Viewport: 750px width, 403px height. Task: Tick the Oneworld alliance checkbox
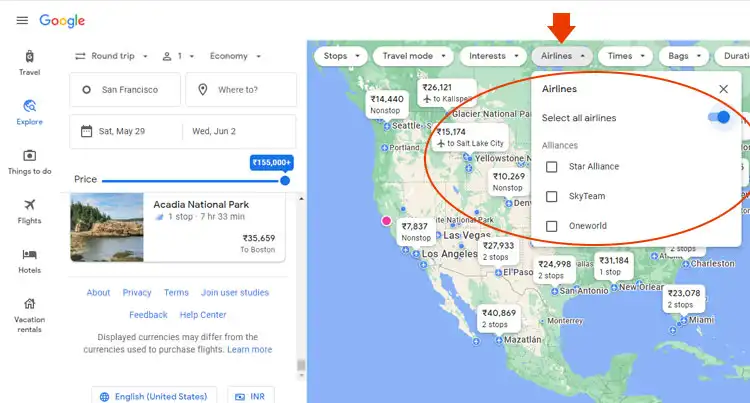click(551, 226)
